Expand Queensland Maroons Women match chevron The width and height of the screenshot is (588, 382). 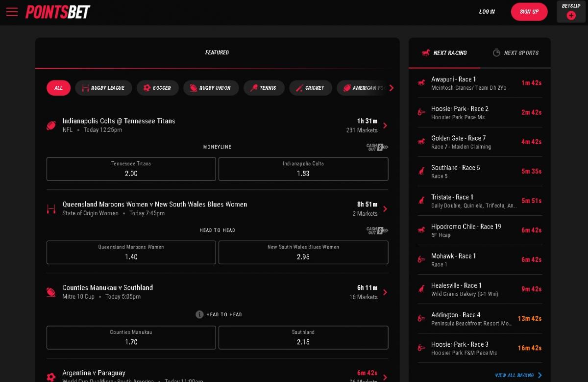pyautogui.click(x=385, y=209)
